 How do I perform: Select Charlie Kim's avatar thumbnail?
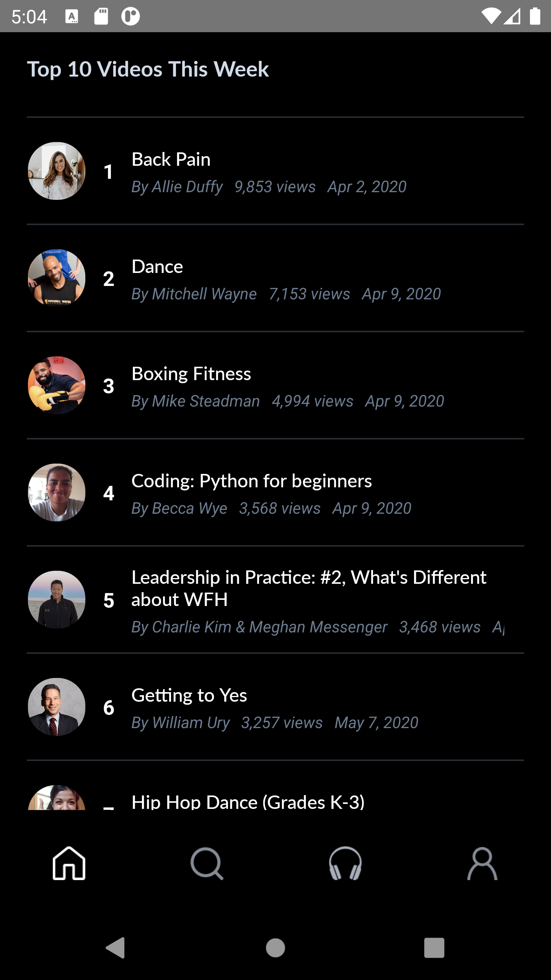[57, 599]
